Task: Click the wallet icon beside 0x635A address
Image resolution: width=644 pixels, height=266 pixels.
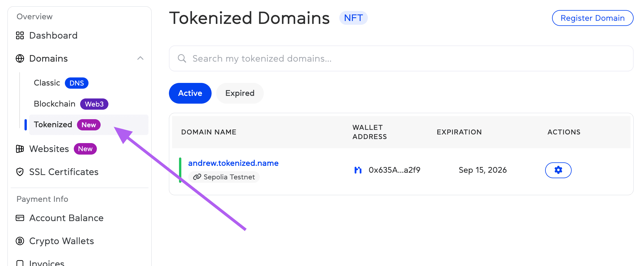Action: click(x=358, y=170)
